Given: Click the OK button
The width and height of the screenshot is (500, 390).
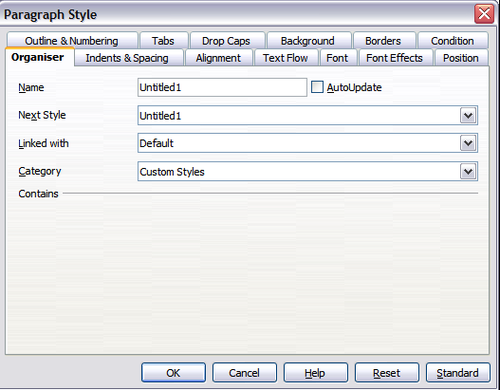Looking at the screenshot, I should point(173,372).
